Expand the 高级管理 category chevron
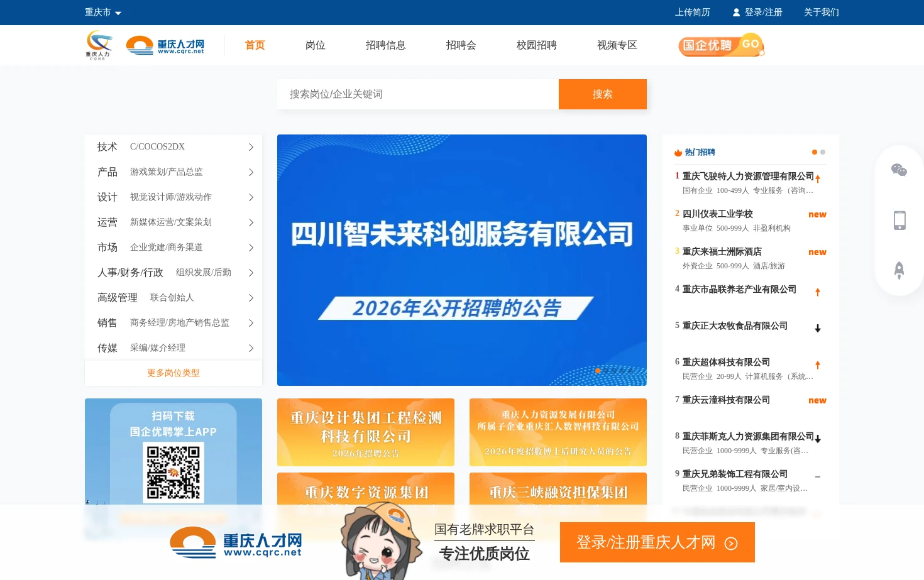Image resolution: width=924 pixels, height=580 pixels. tap(251, 298)
